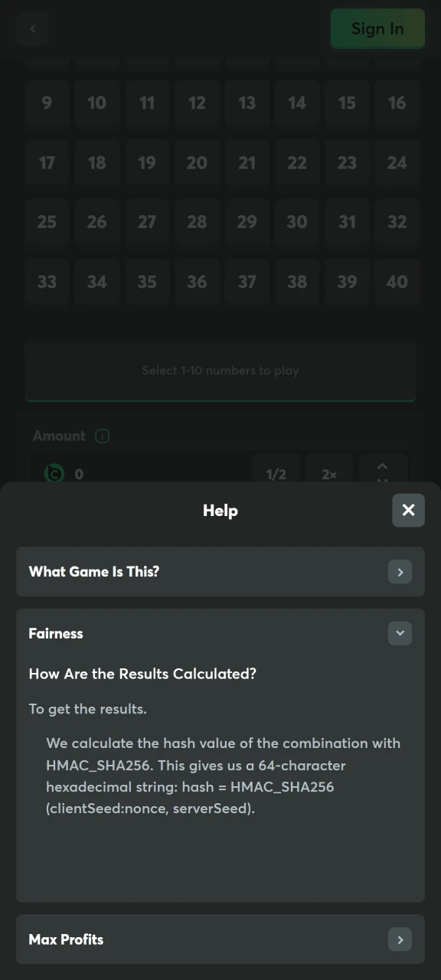Dismiss the Help dialog with the X icon
The image size is (441, 980).
[x=408, y=510]
